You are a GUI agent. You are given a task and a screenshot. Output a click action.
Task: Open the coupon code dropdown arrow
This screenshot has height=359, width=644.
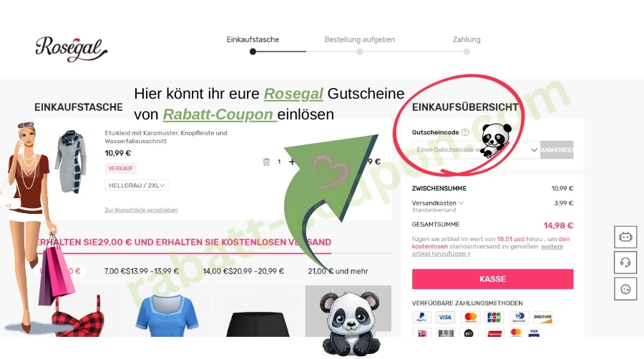point(534,149)
